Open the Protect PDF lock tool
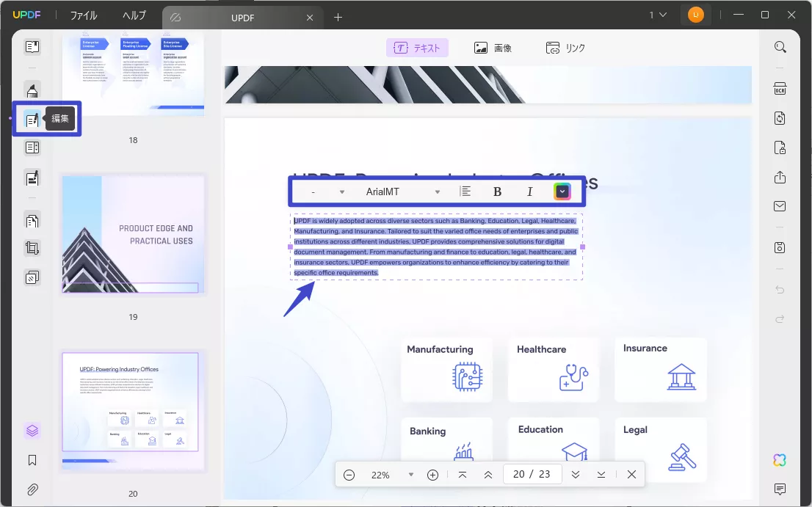 point(780,148)
